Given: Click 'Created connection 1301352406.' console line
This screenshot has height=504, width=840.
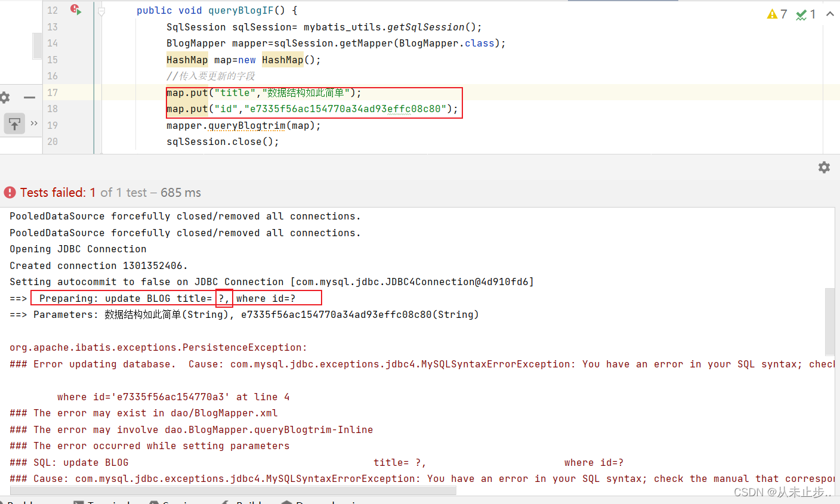Looking at the screenshot, I should 98,265.
